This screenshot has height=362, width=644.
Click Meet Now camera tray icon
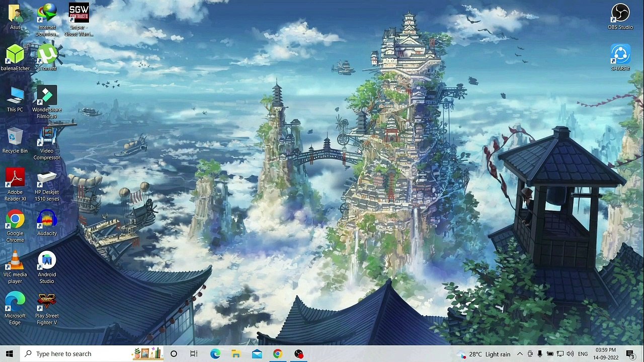(x=530, y=354)
